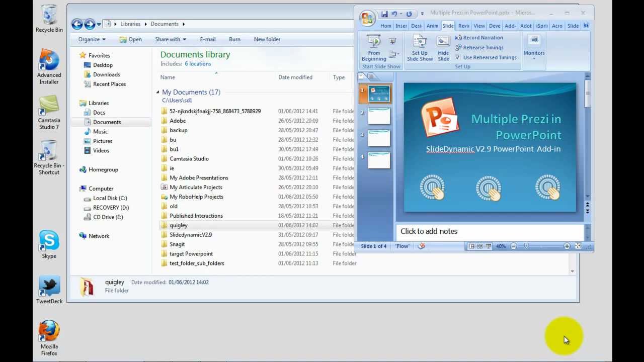The width and height of the screenshot is (644, 362).
Task: Click New folder button
Action: pos(267,39)
